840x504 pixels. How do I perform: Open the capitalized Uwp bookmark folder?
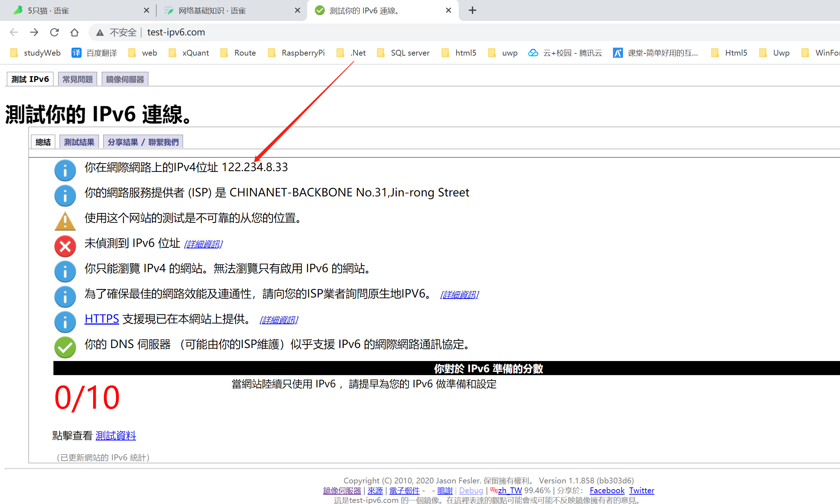point(774,53)
